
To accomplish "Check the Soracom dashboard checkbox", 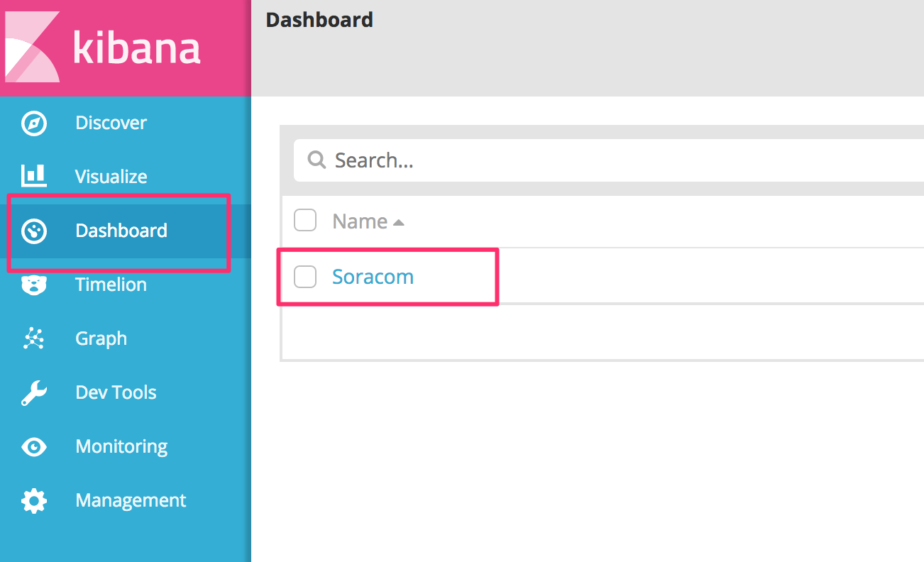I will [305, 277].
